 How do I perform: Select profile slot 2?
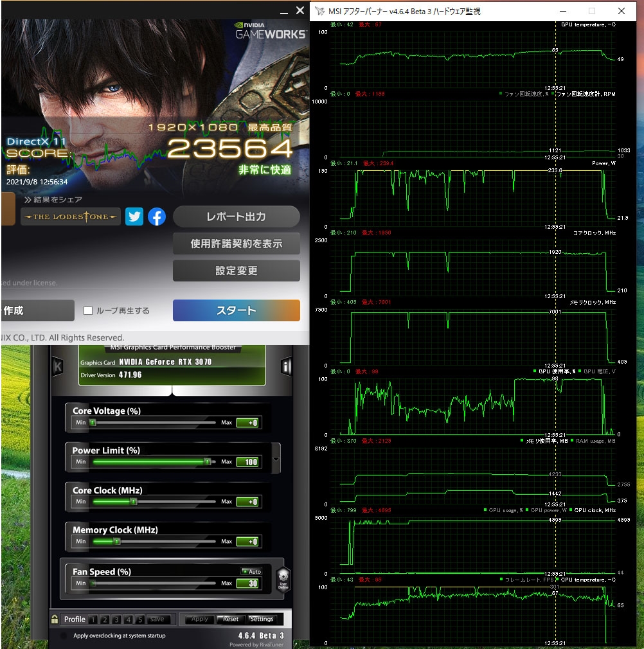coord(105,619)
